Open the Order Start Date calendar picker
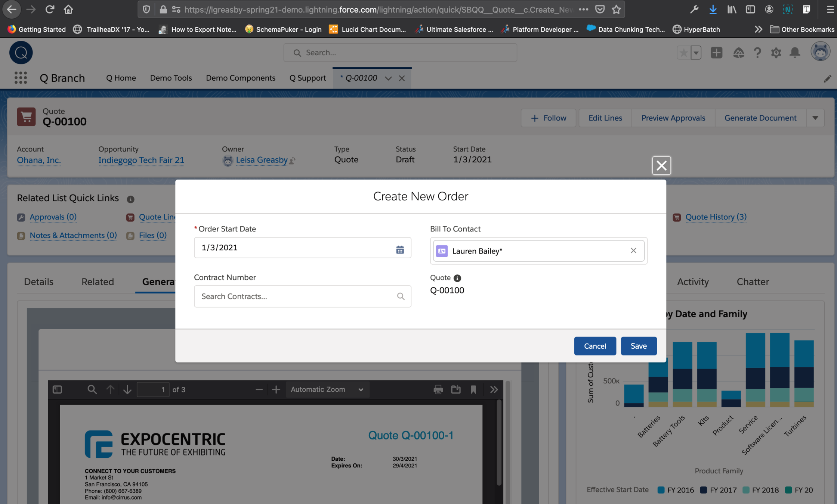This screenshot has height=504, width=837. pyautogui.click(x=400, y=250)
